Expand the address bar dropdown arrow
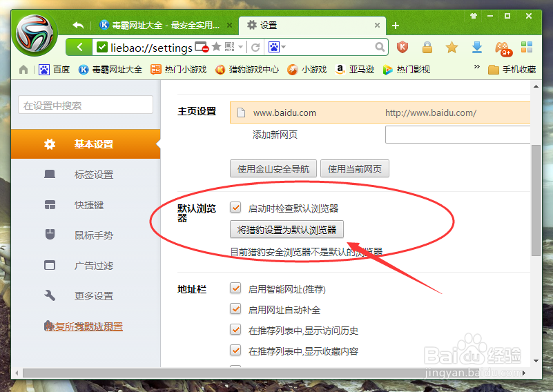553x392 pixels. [x=240, y=47]
